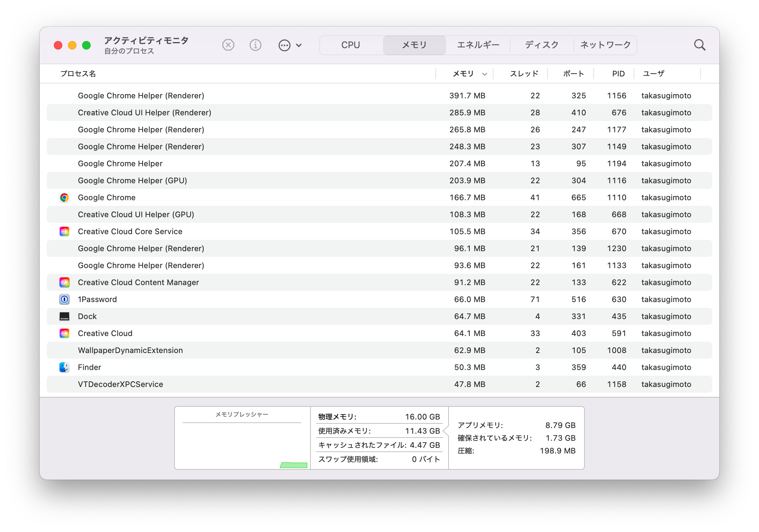Screen dimensions: 759x532
Task: Select the WallpaperDynamicExtension row
Action: pos(379,350)
